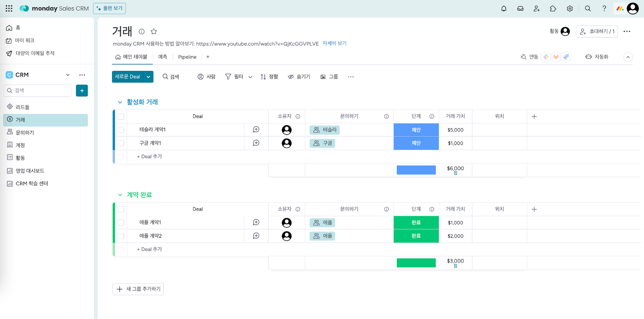Open the user profile avatar in top bar

(633, 8)
